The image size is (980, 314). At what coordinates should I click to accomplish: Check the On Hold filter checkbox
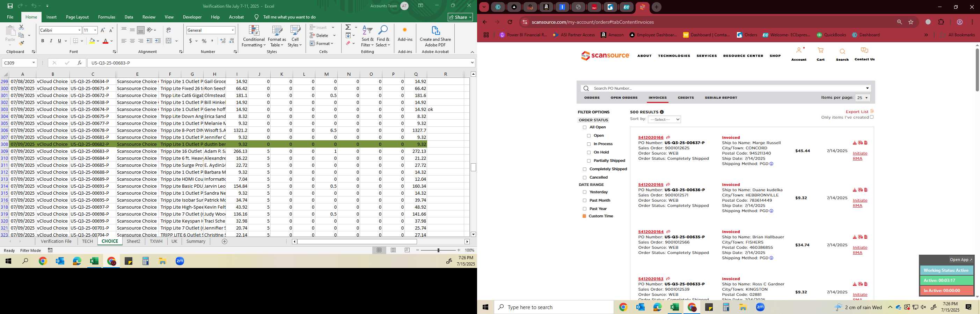point(589,152)
